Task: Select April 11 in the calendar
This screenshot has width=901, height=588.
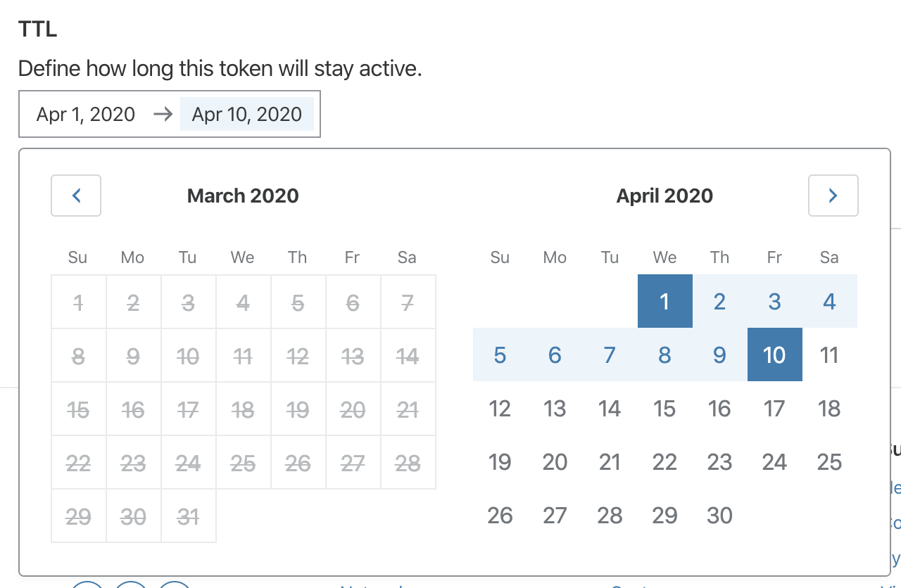Action: [x=829, y=354]
